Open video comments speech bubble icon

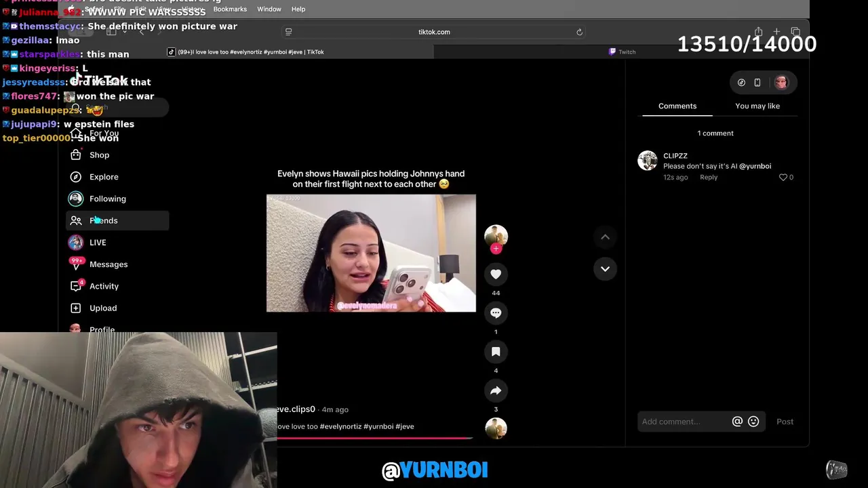click(x=496, y=312)
